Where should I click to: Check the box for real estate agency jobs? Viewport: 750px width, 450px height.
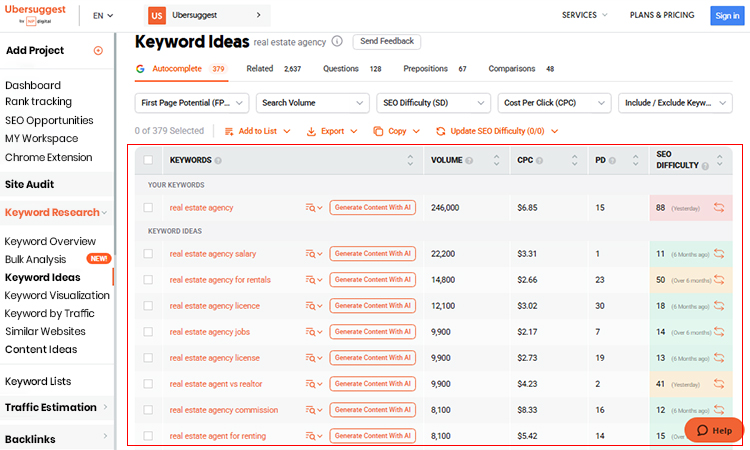coord(148,332)
